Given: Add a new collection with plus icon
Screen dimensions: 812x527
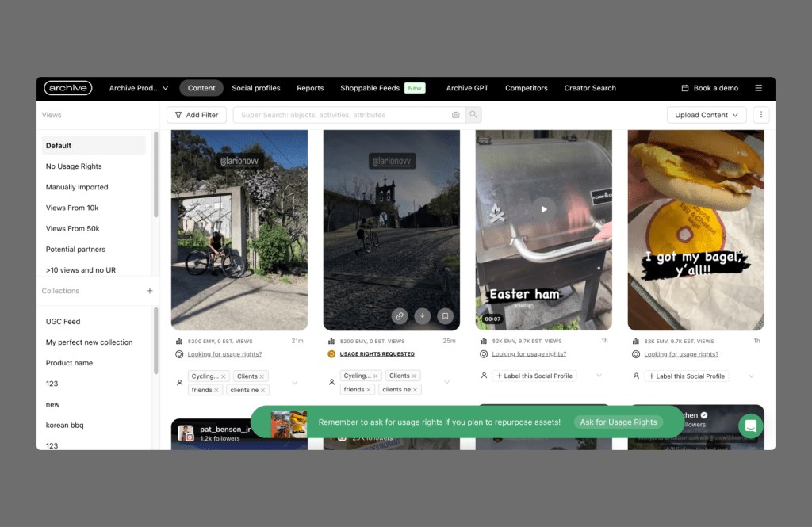Looking at the screenshot, I should click(150, 291).
